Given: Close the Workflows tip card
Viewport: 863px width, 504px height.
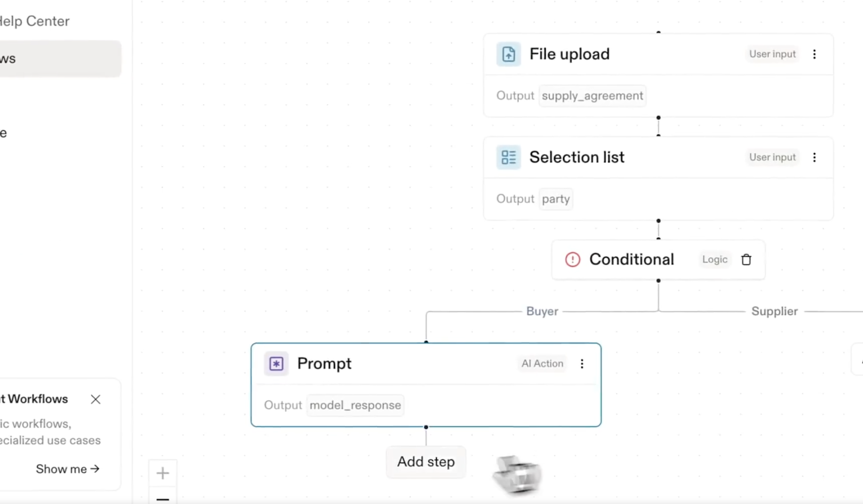Looking at the screenshot, I should pos(96,399).
